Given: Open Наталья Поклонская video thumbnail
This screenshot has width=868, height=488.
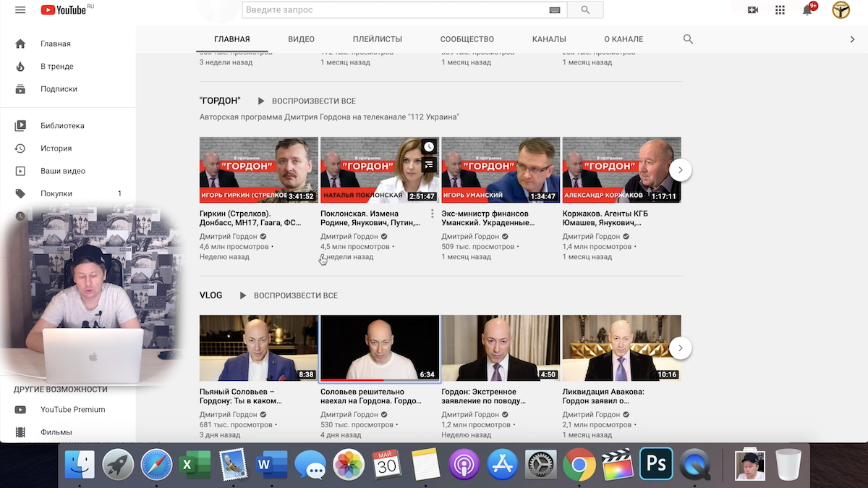Looking at the screenshot, I should (x=380, y=170).
